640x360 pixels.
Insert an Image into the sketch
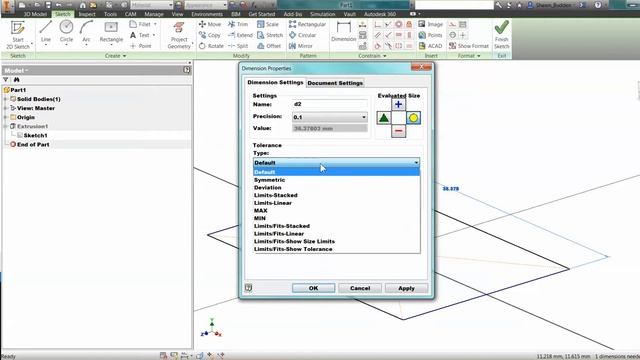(x=431, y=24)
